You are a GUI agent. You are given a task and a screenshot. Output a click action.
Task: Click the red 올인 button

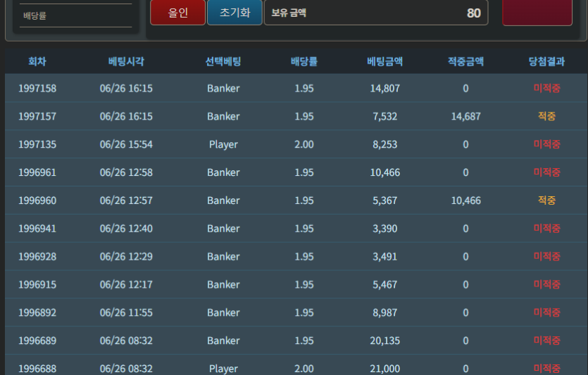(177, 13)
